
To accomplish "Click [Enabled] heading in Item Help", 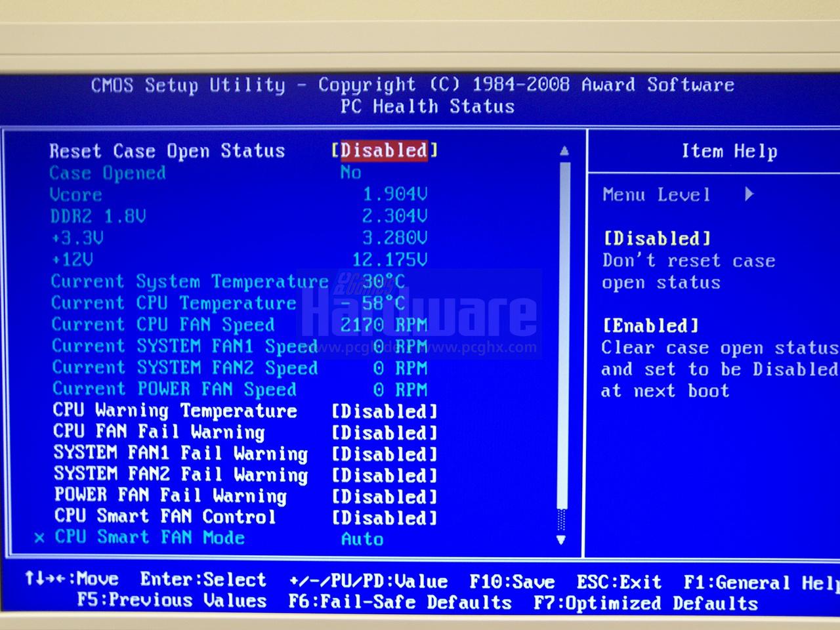I will click(651, 325).
